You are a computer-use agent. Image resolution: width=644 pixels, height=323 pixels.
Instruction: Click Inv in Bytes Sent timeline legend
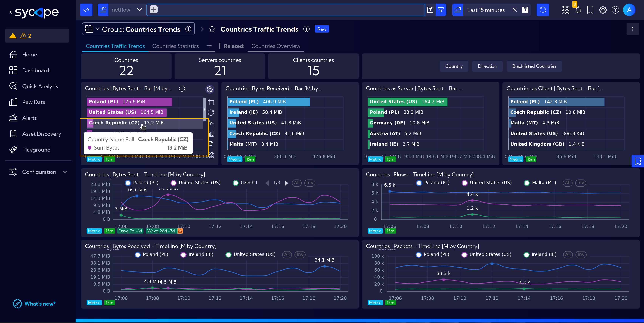[310, 183]
